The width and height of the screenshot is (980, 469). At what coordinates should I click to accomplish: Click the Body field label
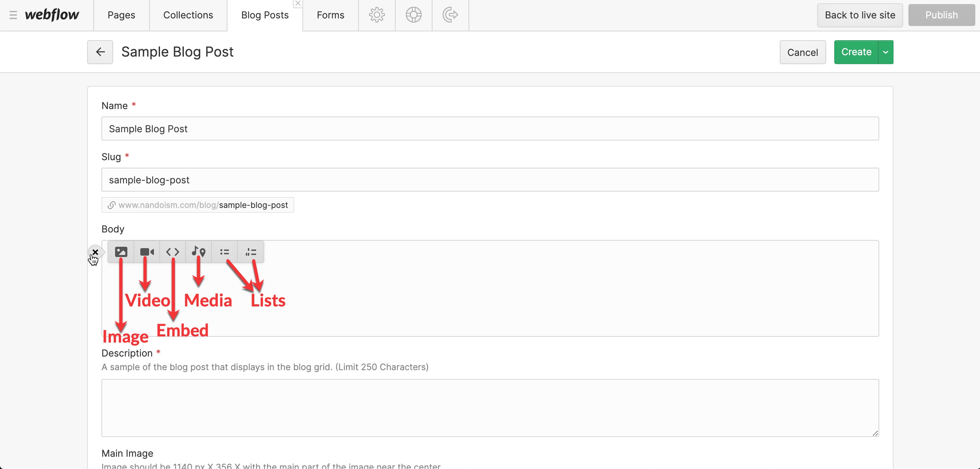pos(113,229)
